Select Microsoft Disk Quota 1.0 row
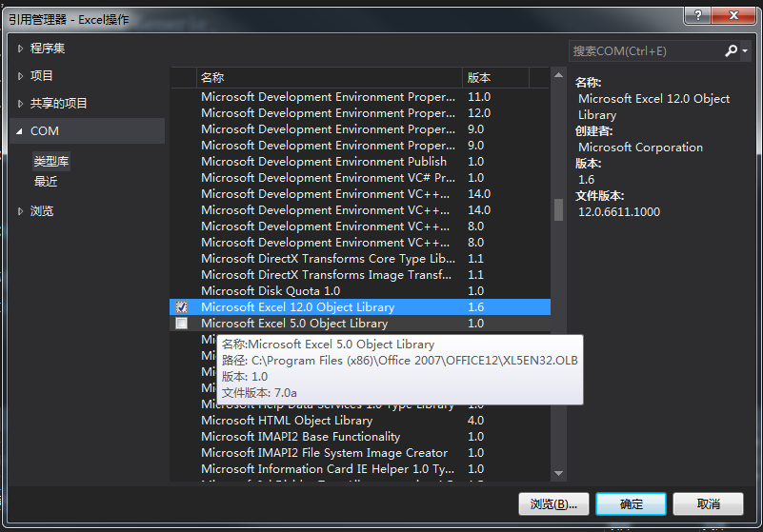 (x=360, y=291)
